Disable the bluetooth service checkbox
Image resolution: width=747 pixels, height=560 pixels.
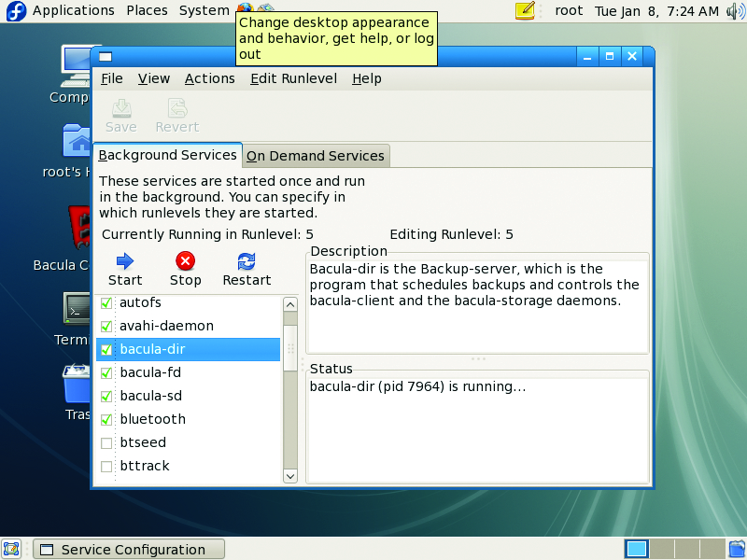[106, 419]
